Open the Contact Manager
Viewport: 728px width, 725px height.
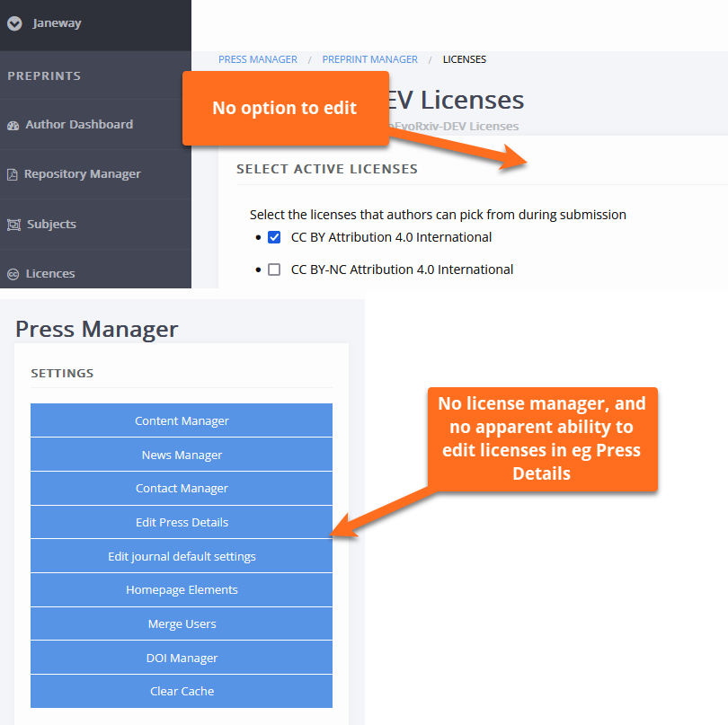click(x=181, y=489)
